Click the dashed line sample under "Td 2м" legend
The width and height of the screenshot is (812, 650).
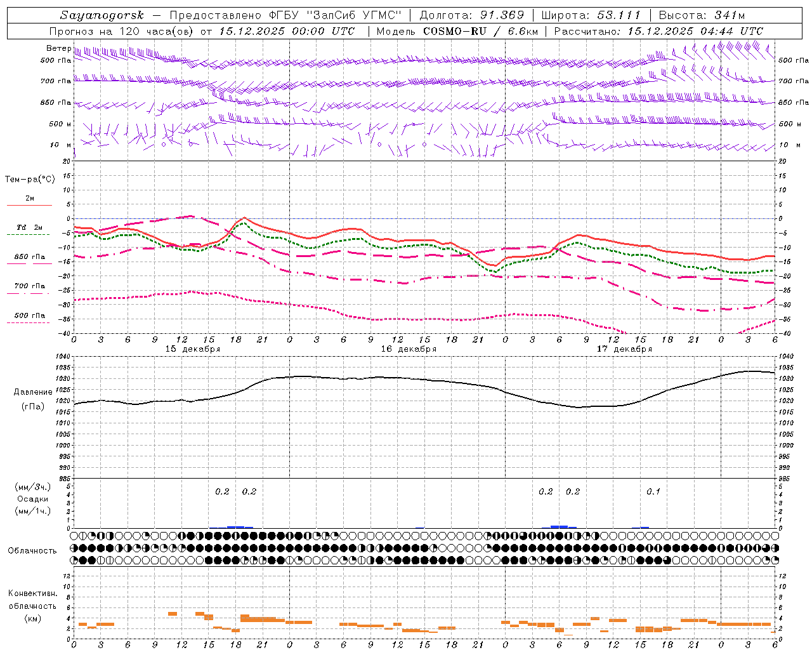pyautogui.click(x=29, y=235)
